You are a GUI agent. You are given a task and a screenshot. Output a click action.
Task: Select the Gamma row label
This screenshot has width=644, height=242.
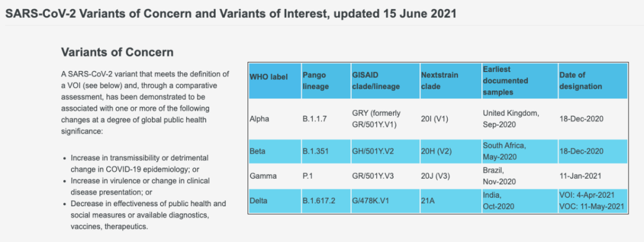tap(262, 176)
